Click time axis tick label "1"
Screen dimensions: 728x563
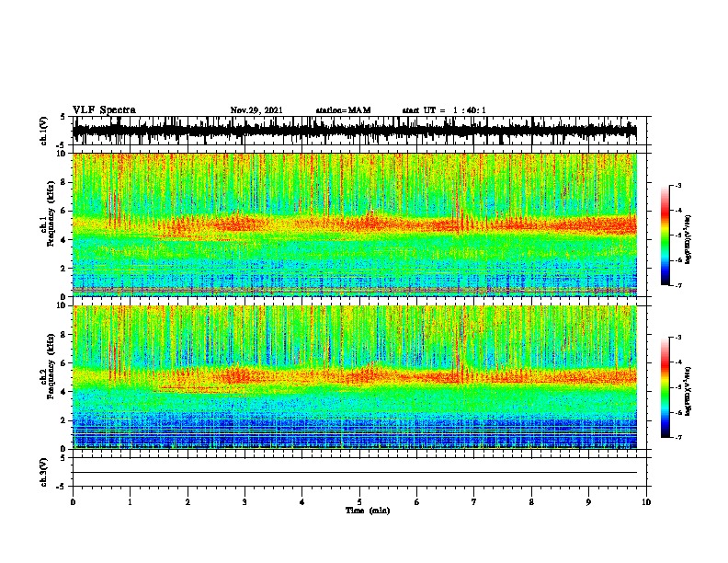[130, 502]
